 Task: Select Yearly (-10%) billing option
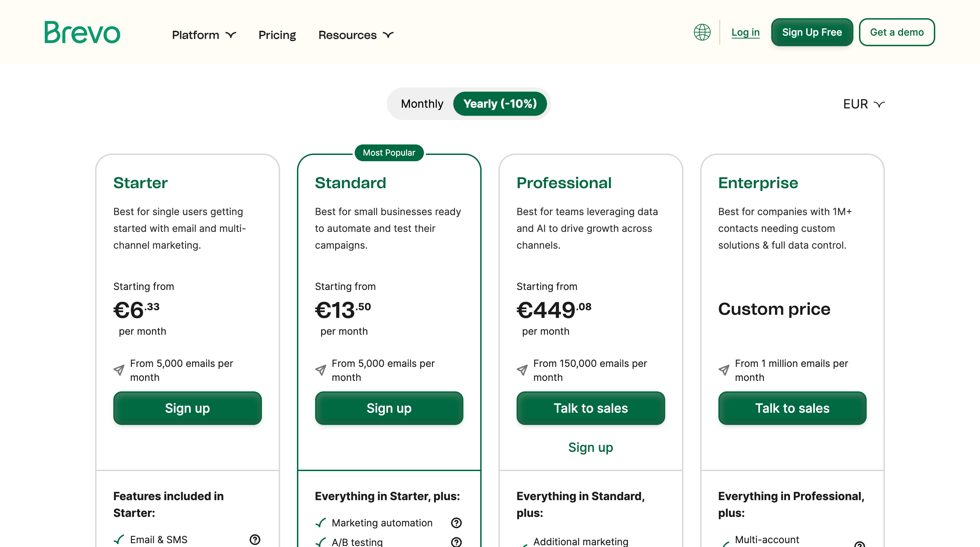(x=499, y=104)
